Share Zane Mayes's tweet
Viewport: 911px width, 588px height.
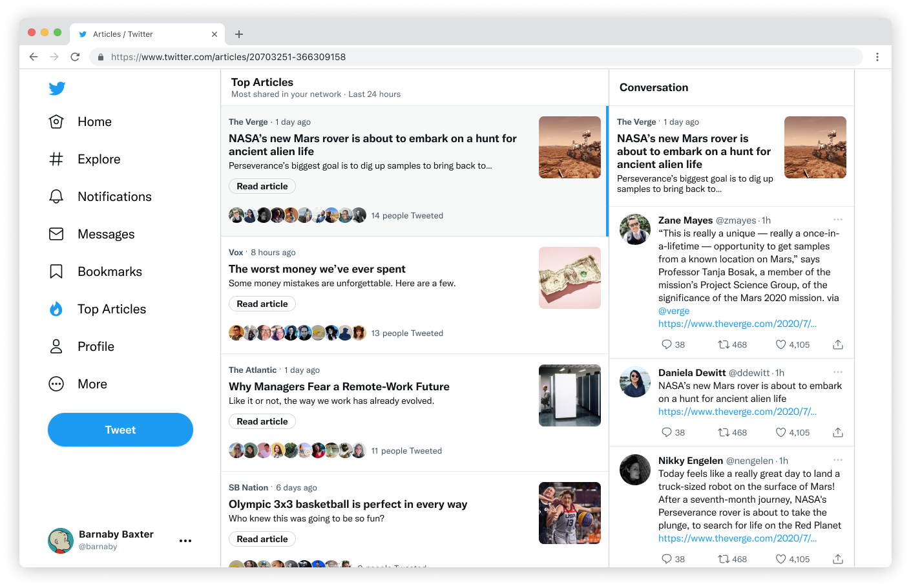click(838, 344)
